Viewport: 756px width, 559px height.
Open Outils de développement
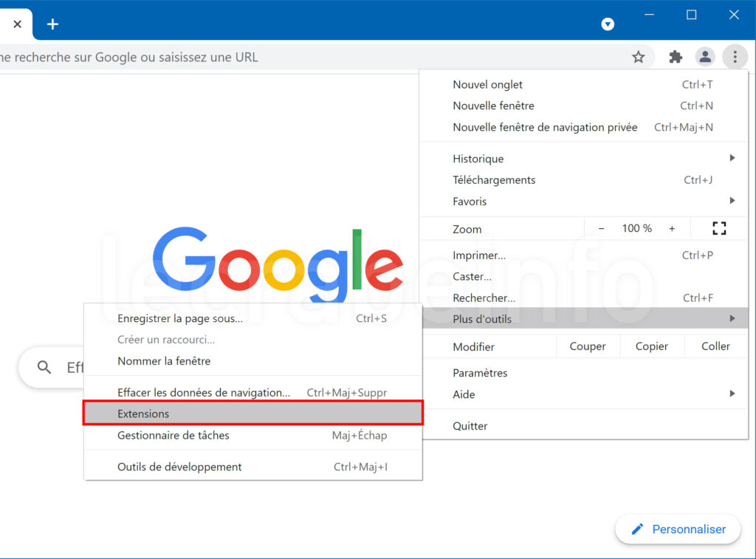253,467
